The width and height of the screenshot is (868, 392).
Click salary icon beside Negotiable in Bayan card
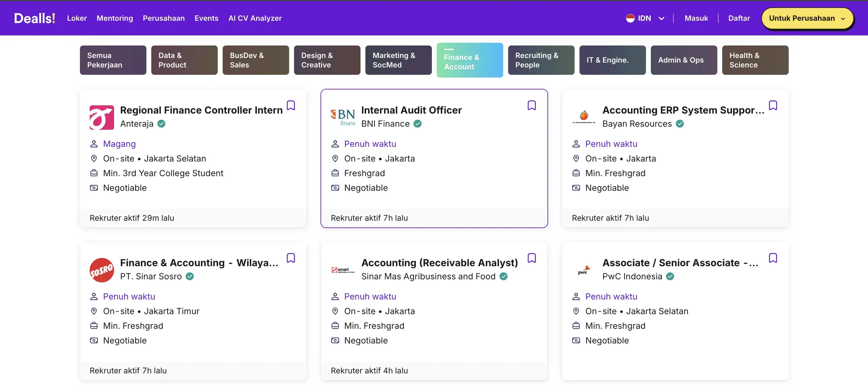[576, 188]
